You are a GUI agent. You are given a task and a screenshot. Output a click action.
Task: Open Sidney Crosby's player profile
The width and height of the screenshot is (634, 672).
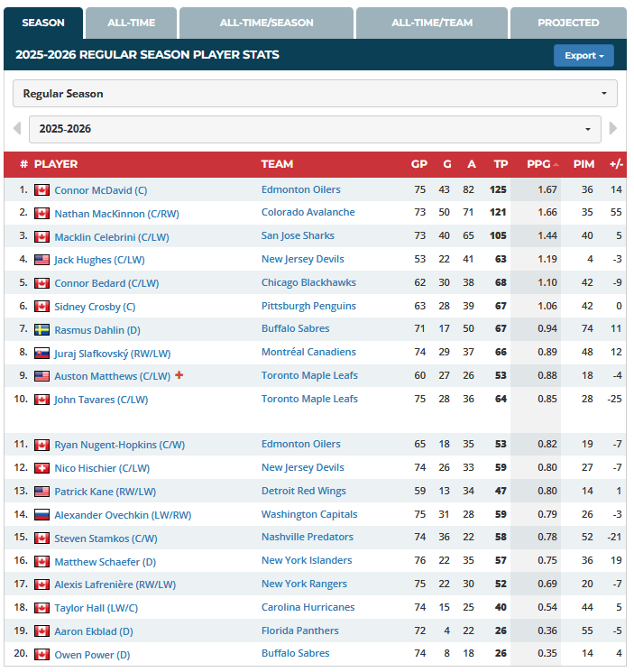coord(95,307)
